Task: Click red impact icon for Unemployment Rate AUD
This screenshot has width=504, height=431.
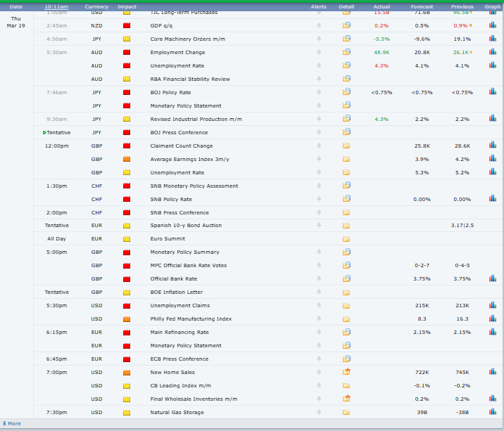Action: (127, 65)
